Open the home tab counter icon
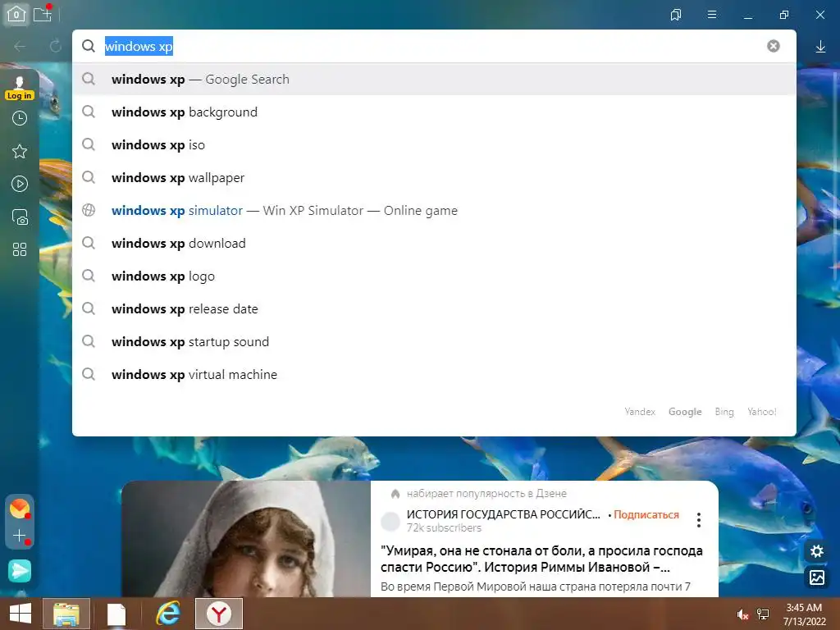The height and width of the screenshot is (630, 840). tap(16, 15)
